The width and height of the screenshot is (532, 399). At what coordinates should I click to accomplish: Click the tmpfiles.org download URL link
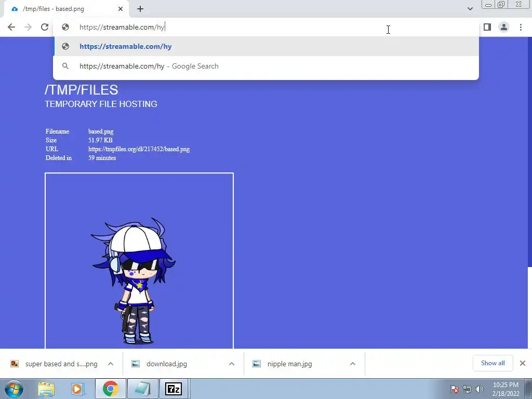(139, 149)
